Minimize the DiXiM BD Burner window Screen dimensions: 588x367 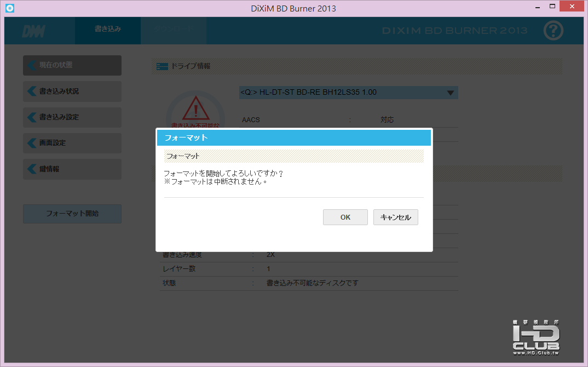[538, 7]
